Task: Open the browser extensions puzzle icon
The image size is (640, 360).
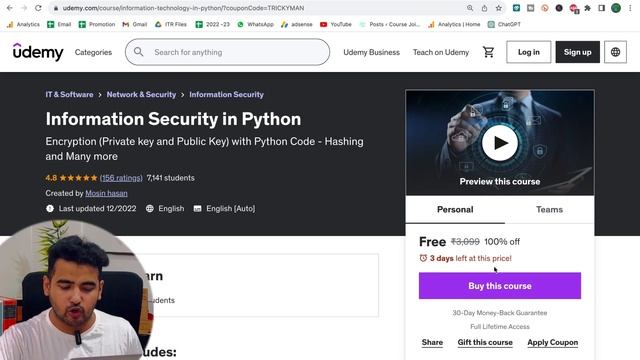Action: (587, 8)
